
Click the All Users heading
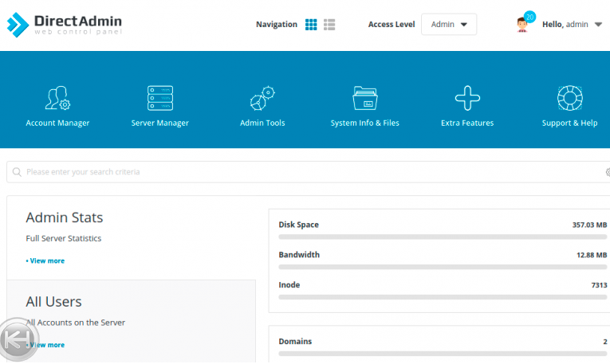click(53, 302)
